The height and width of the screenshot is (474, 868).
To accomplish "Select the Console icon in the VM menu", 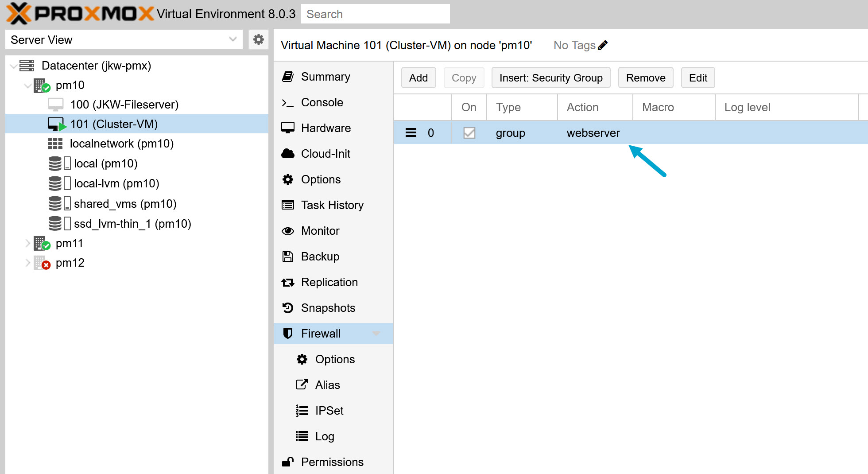I will point(288,102).
